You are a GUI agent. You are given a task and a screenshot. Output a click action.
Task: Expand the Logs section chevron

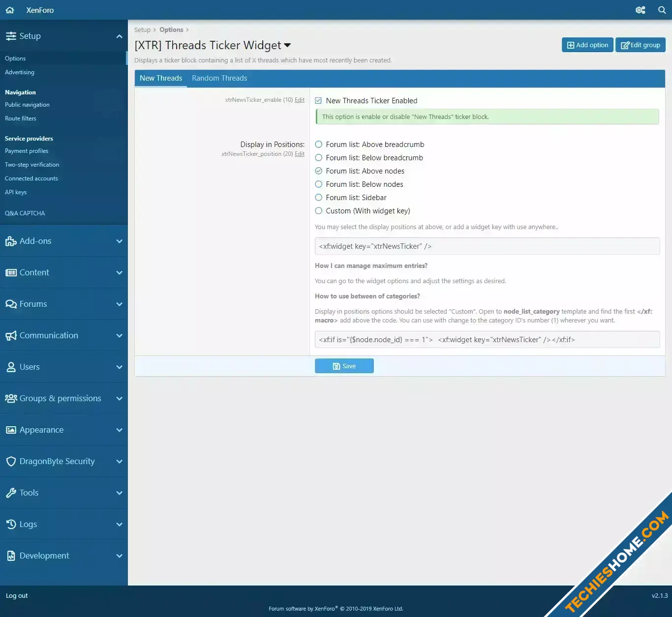click(x=119, y=524)
